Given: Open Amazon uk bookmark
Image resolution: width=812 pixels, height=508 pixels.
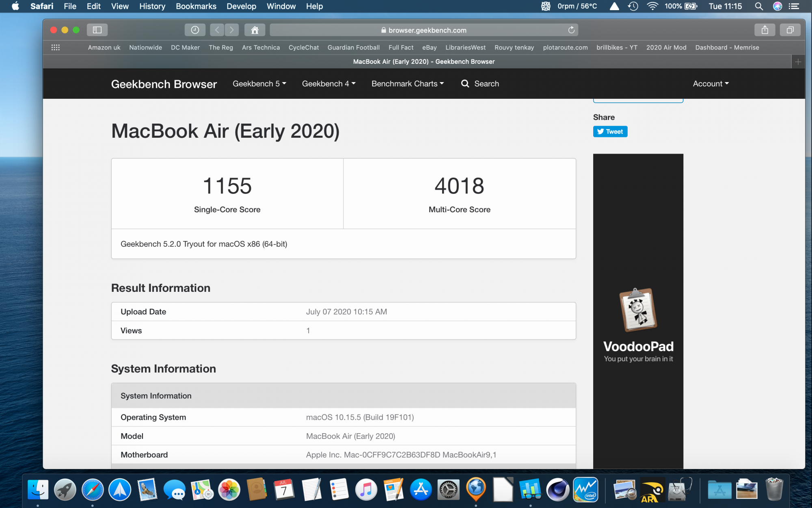Looking at the screenshot, I should 104,48.
